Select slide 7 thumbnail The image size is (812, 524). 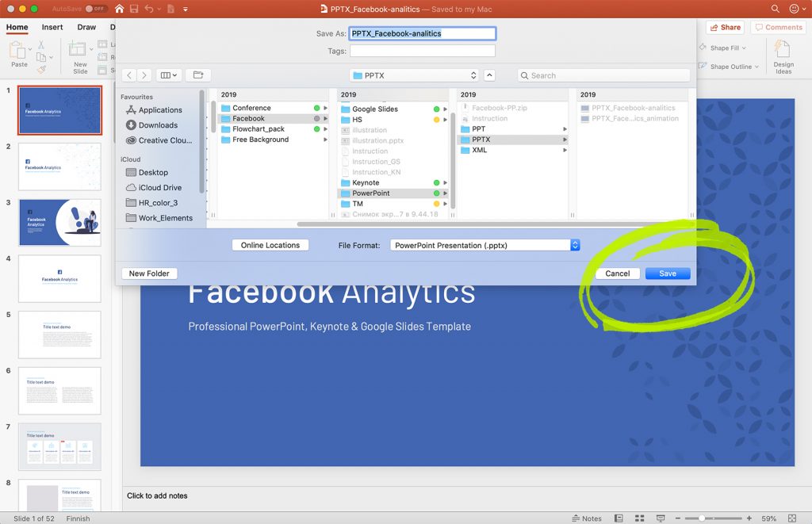point(59,447)
